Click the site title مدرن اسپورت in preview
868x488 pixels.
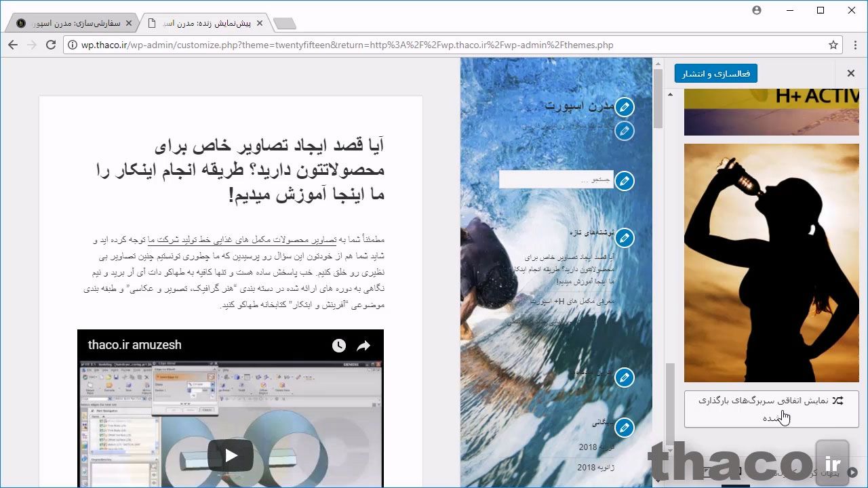(579, 106)
